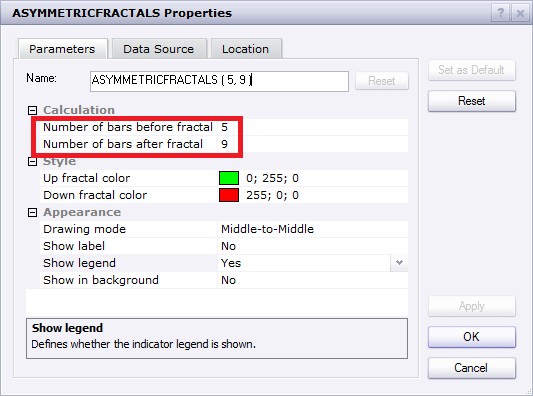Collapse the Calculation section
533x396 pixels.
point(32,110)
